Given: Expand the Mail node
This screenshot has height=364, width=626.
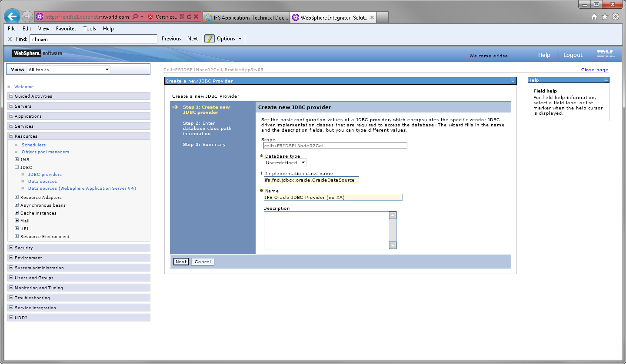Looking at the screenshot, I should tap(17, 221).
